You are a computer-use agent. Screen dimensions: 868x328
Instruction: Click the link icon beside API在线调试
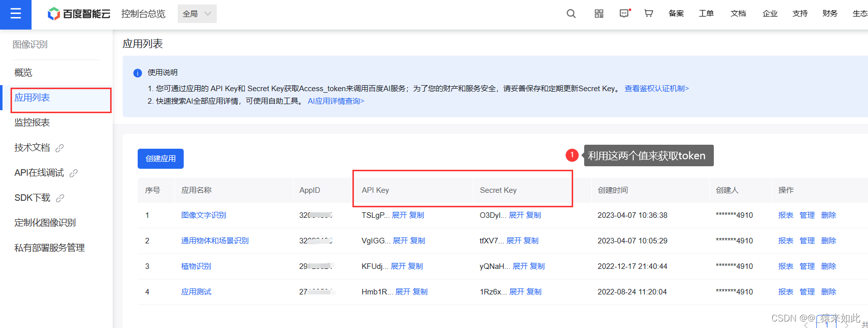pos(74,173)
